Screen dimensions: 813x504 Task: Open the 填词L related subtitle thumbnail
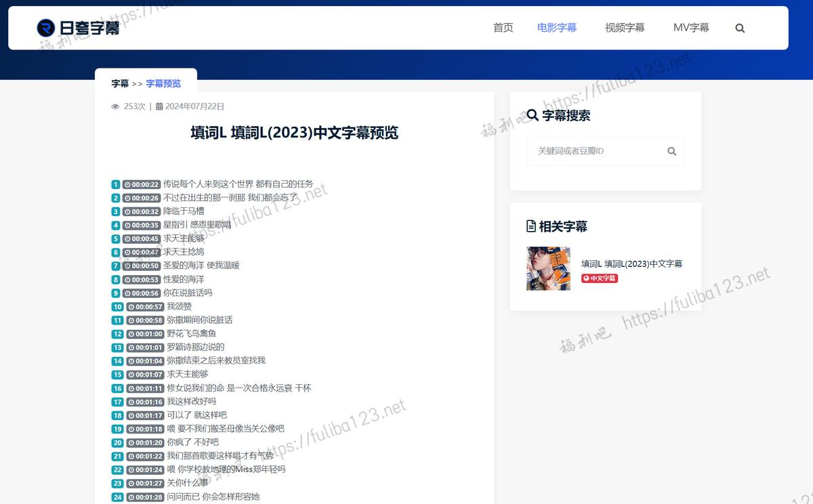click(x=548, y=268)
